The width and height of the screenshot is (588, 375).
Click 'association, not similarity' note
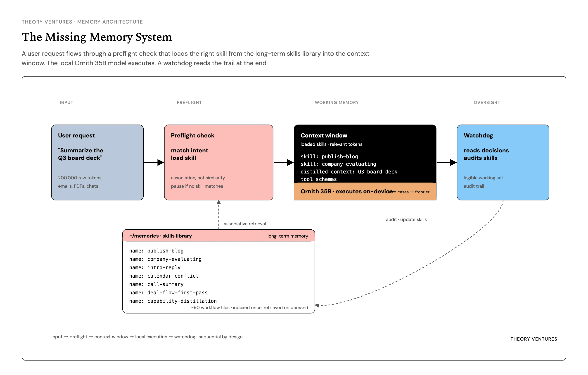tap(198, 178)
